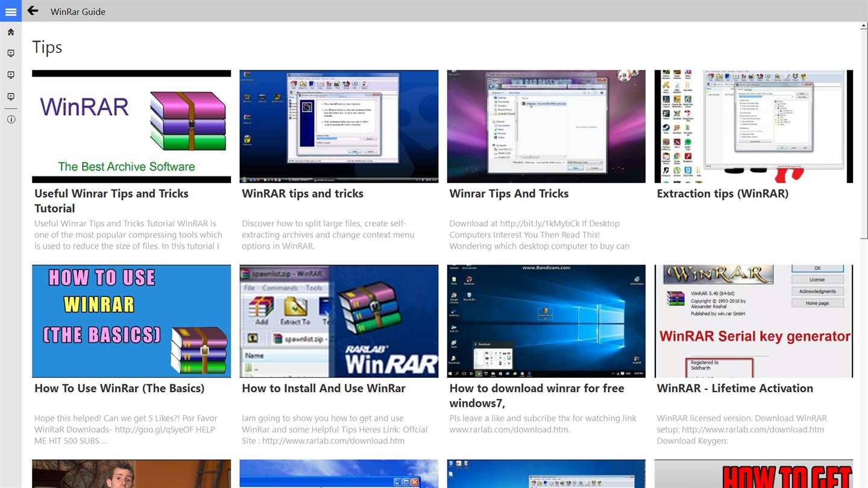The image size is (868, 488).
Task: Click description 'Iam going to show you how to get'
Action: (335, 430)
